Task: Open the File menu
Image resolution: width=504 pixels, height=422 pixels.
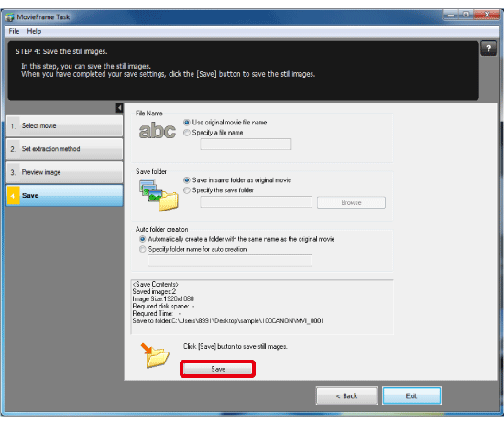Action: [14, 31]
